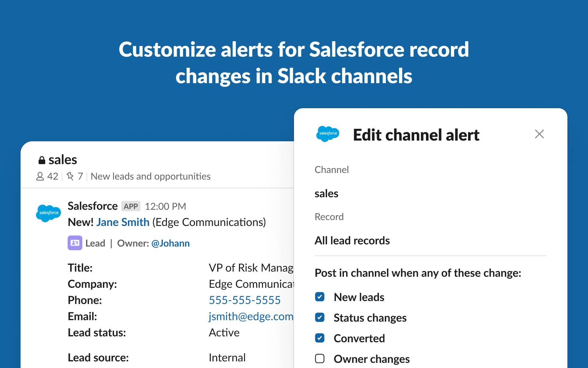This screenshot has height=368, width=588.
Task: Click the Salesforce logo in dialog header
Action: pyautogui.click(x=328, y=134)
